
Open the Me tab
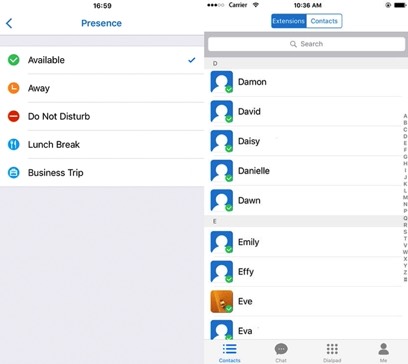(x=383, y=353)
